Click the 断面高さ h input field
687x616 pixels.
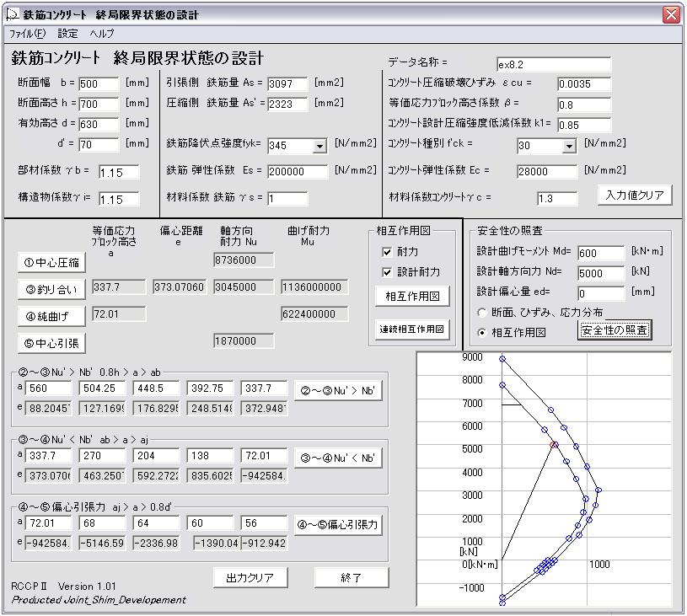pos(99,104)
